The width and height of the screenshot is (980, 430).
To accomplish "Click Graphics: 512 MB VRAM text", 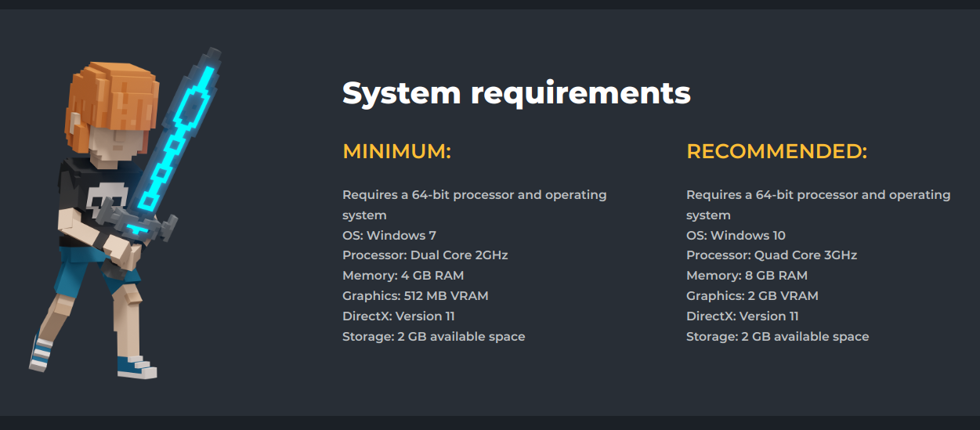I will 415,296.
